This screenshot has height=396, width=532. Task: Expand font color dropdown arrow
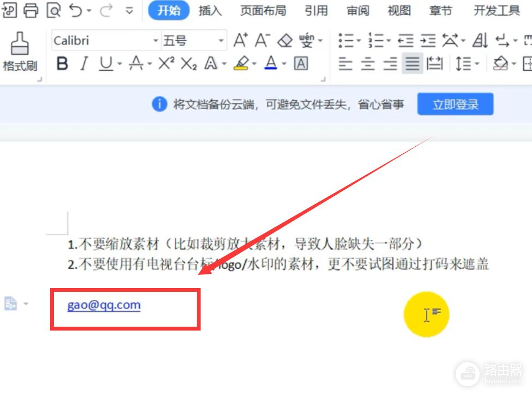coord(284,63)
